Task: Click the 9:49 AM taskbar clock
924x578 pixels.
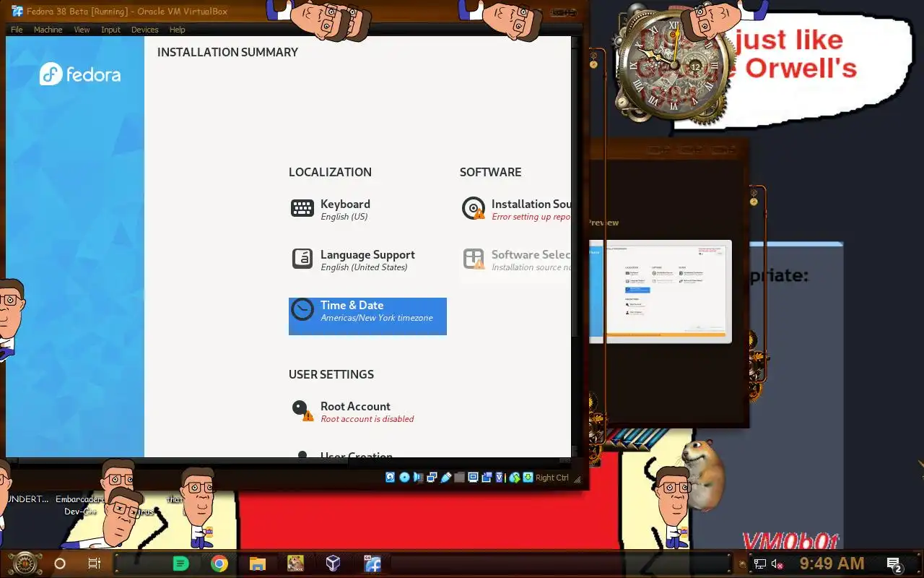Action: [832, 564]
